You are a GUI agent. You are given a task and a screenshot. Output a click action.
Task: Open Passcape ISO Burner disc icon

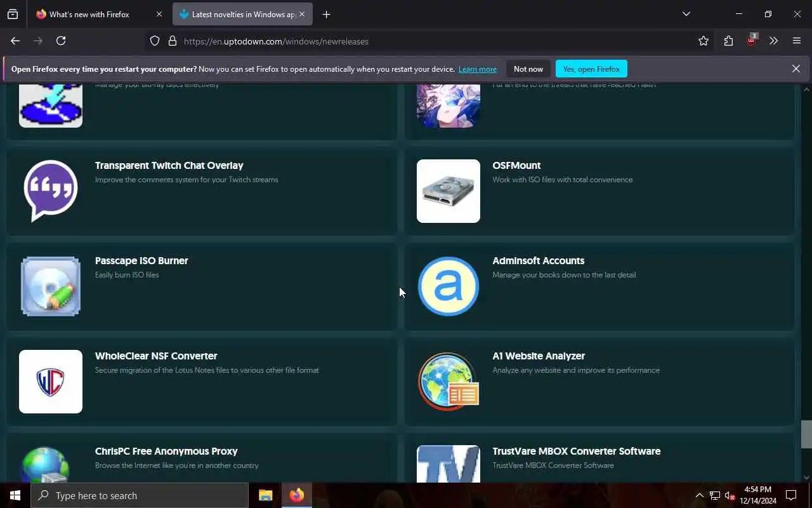(51, 286)
